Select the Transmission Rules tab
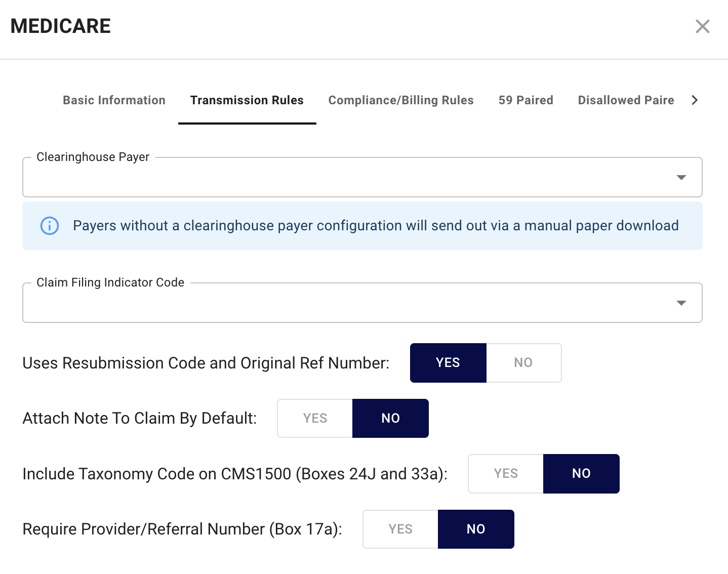The image size is (728, 574). pos(247,100)
